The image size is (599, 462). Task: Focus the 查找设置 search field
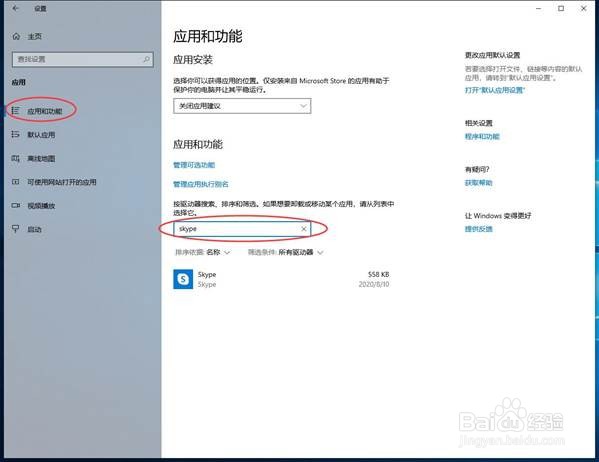click(x=83, y=59)
